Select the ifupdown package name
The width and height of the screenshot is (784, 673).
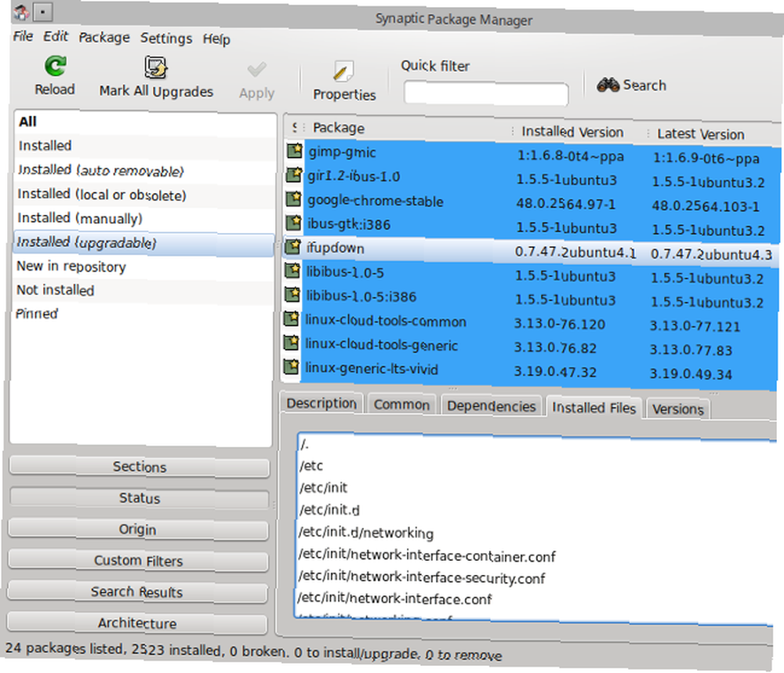[335, 248]
